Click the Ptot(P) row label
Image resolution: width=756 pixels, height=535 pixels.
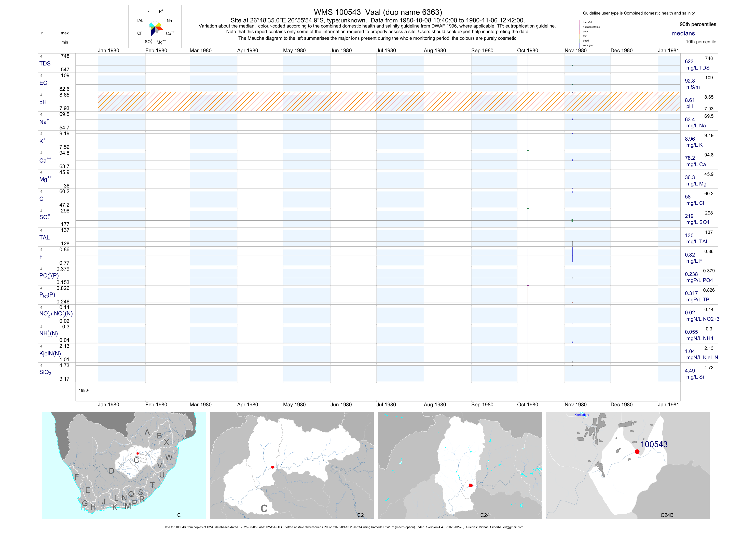click(47, 295)
